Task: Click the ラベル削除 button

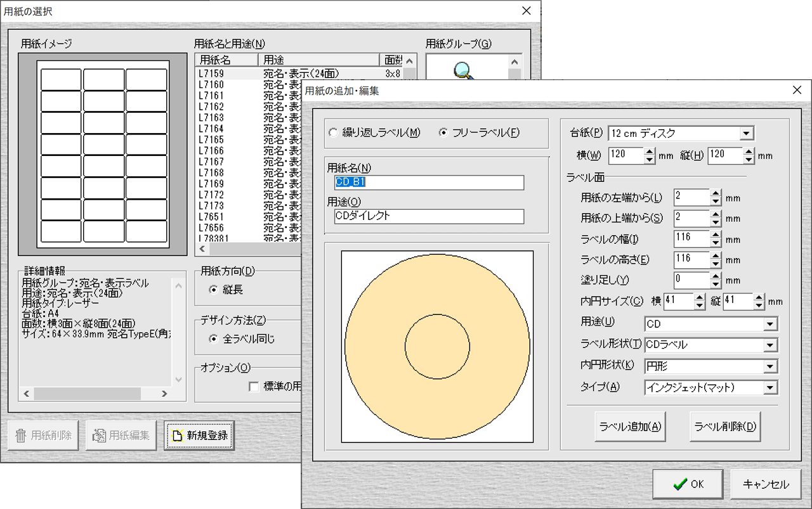Action: tap(725, 426)
